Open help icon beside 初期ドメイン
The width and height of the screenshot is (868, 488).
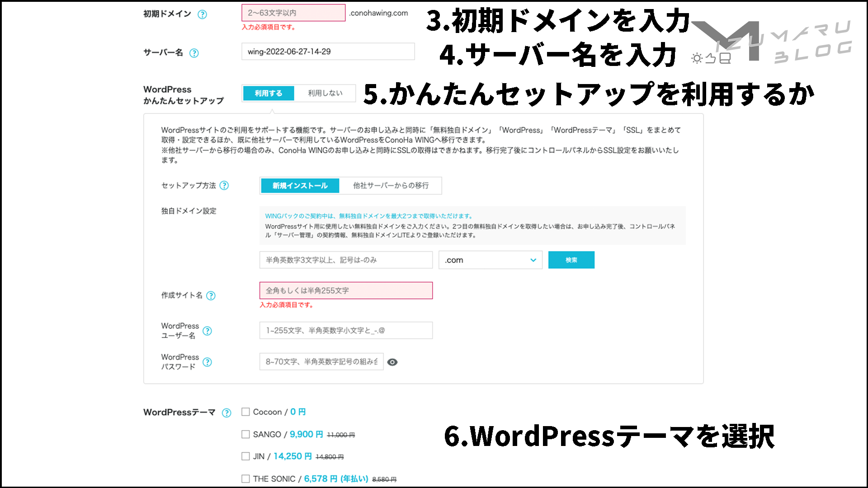tap(203, 14)
